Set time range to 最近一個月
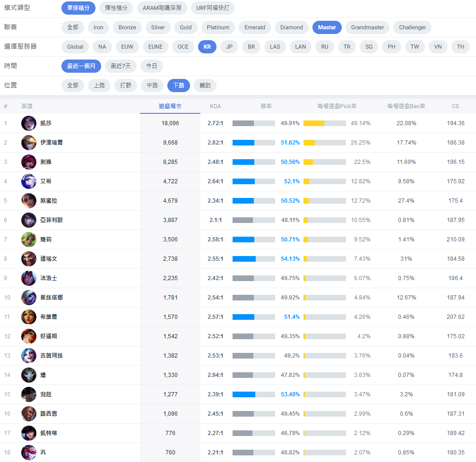476x462 pixels. click(81, 66)
